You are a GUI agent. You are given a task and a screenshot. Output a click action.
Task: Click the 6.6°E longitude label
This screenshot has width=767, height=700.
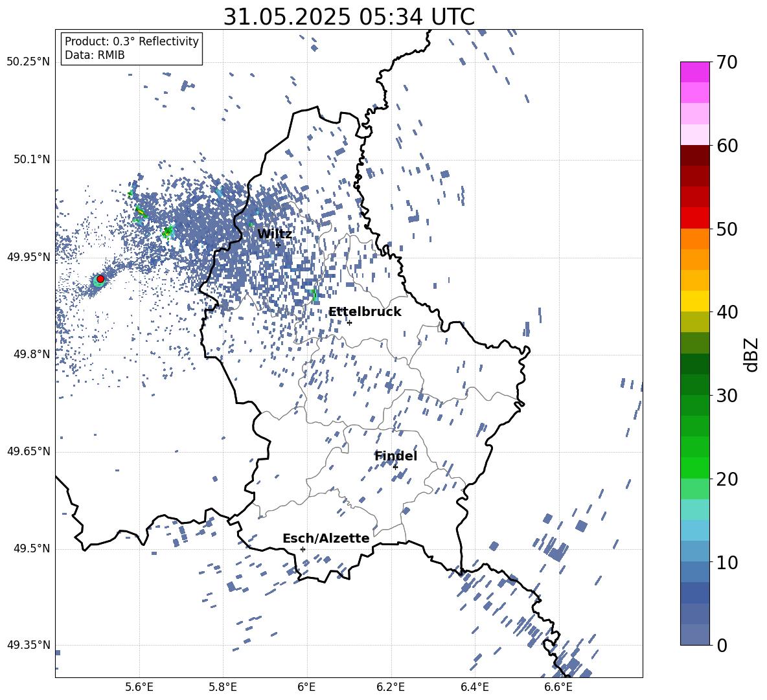[x=558, y=687]
